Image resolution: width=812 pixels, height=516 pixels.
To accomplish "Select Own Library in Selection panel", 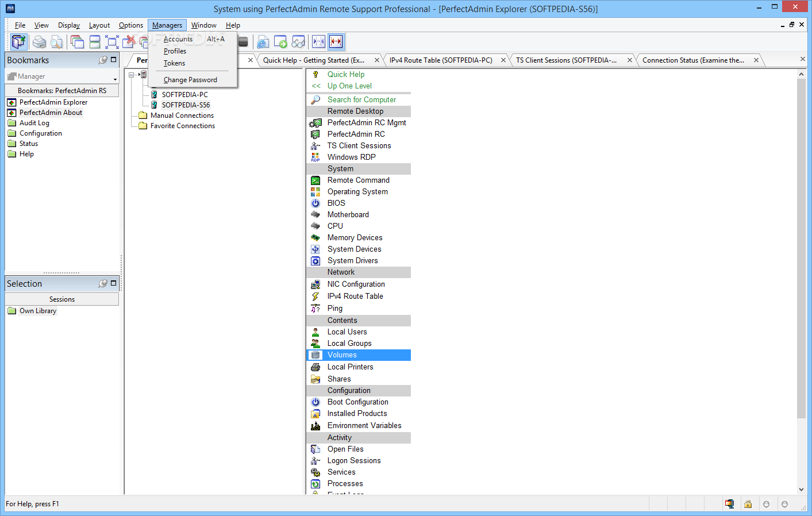I will pyautogui.click(x=38, y=311).
